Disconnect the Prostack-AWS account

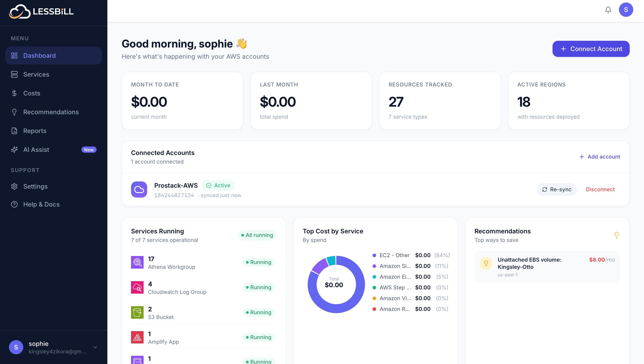[x=600, y=189]
